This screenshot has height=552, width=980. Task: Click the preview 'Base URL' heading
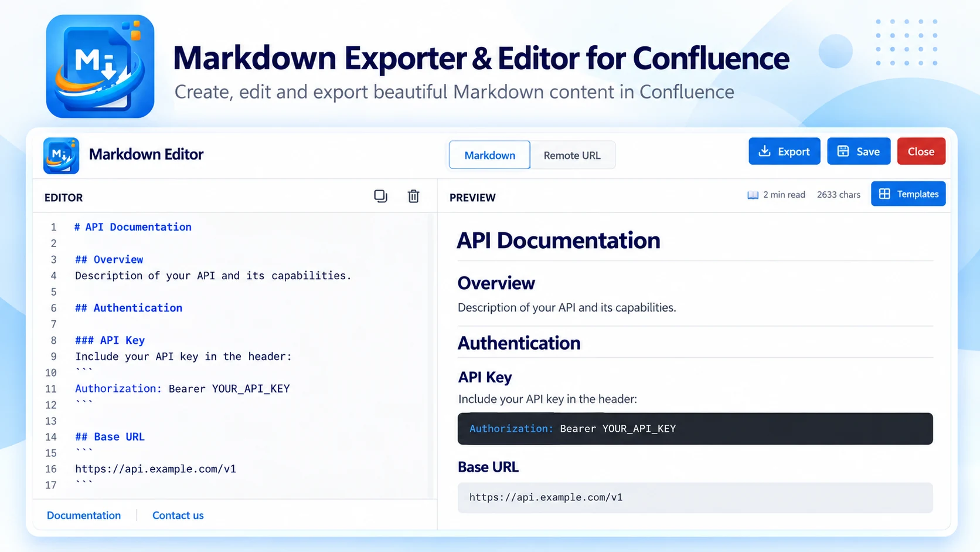488,467
